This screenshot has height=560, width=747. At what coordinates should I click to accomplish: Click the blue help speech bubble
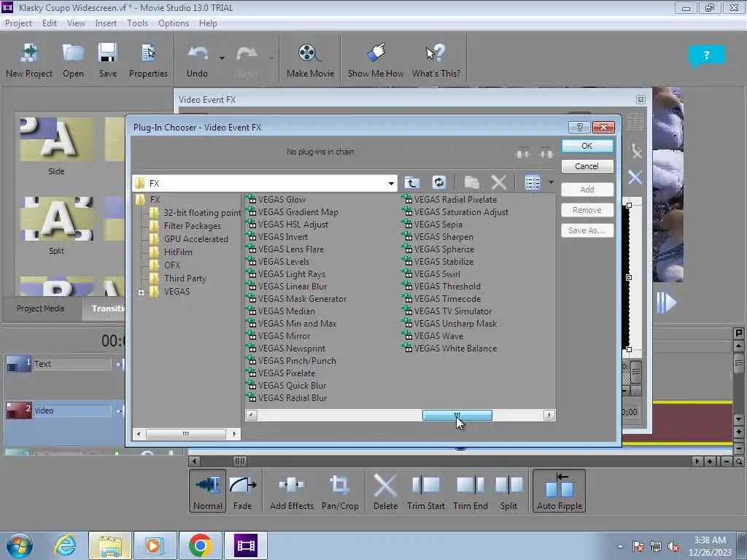tap(706, 55)
